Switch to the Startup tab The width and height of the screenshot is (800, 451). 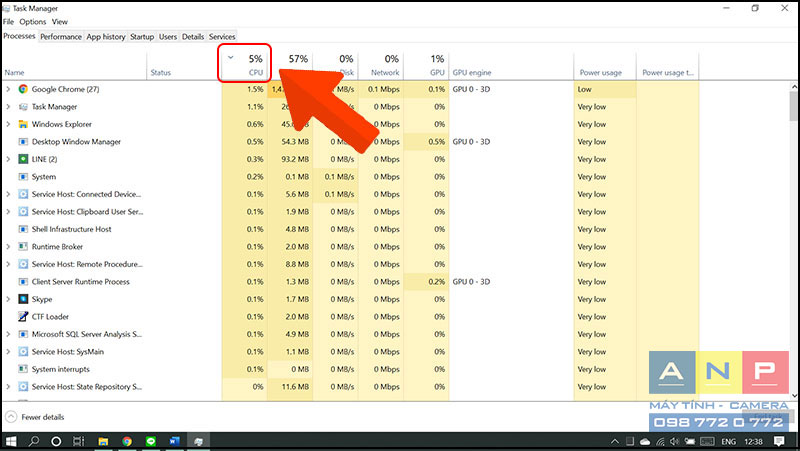[x=142, y=37]
